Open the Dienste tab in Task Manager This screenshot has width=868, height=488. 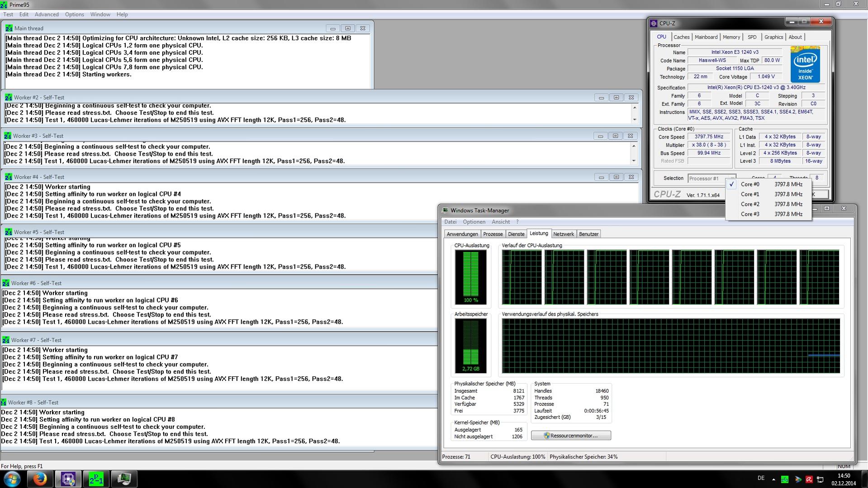coord(516,234)
